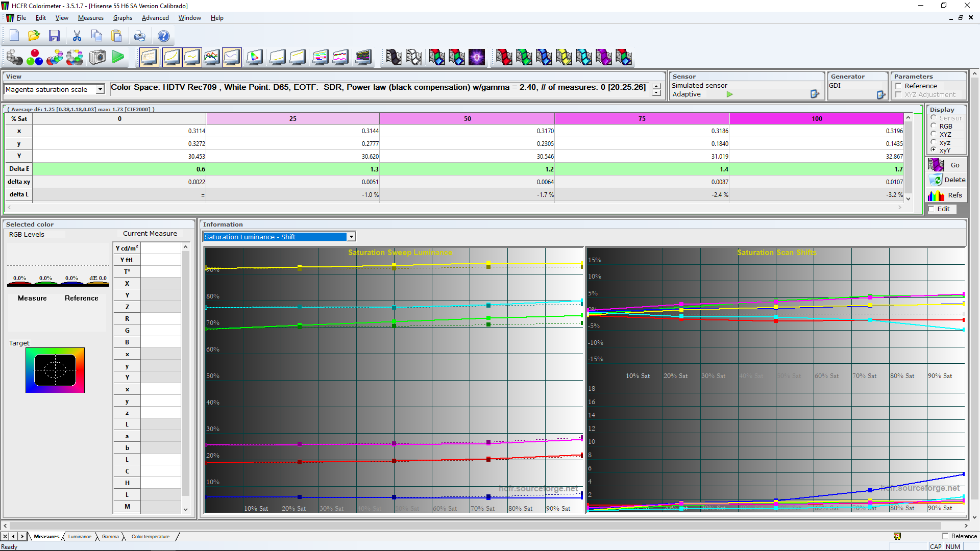This screenshot has height=551, width=980.
Task: Enable the Reference checkbox in Parameters
Action: [x=898, y=86]
